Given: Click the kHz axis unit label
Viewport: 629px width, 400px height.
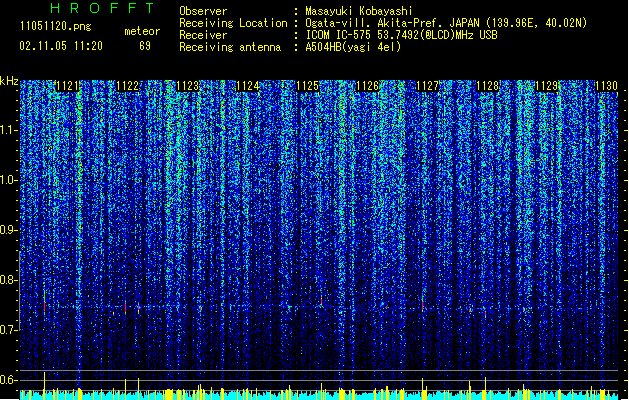Looking at the screenshot, I should coord(9,81).
